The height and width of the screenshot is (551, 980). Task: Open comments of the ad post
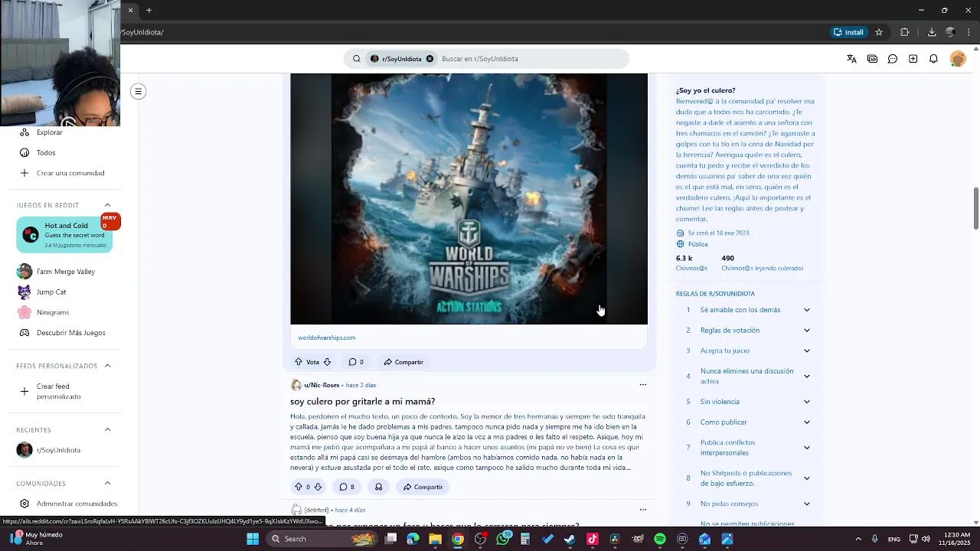[356, 362]
